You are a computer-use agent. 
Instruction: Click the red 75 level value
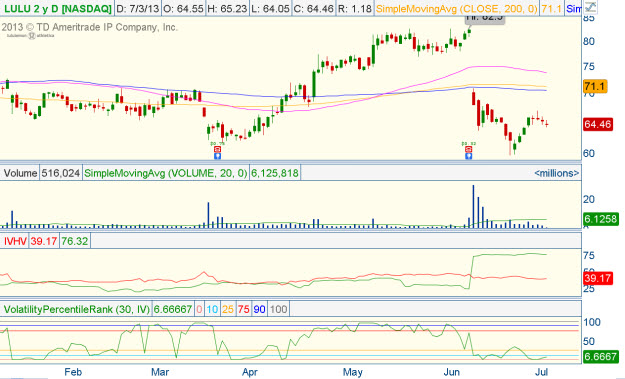tap(244, 309)
